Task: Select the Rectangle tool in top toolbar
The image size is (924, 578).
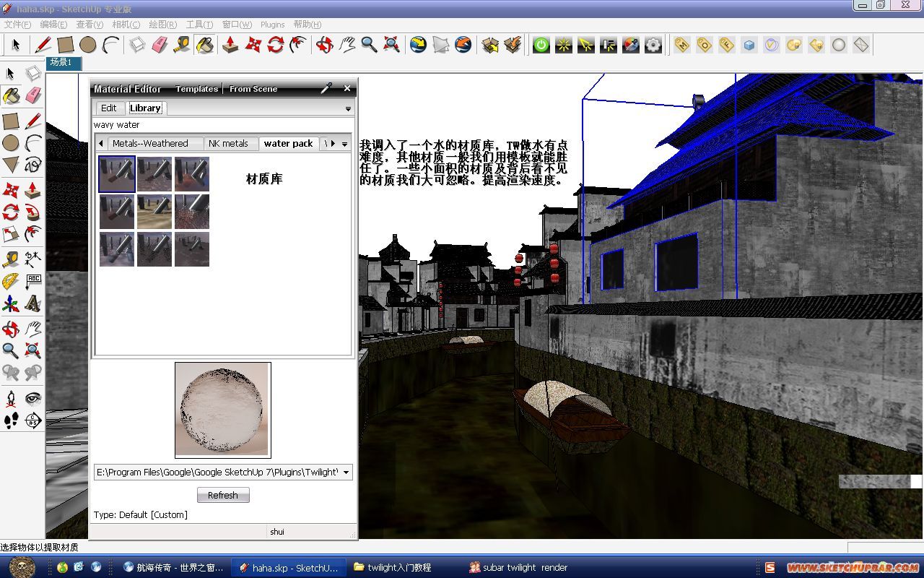Action: (x=66, y=45)
